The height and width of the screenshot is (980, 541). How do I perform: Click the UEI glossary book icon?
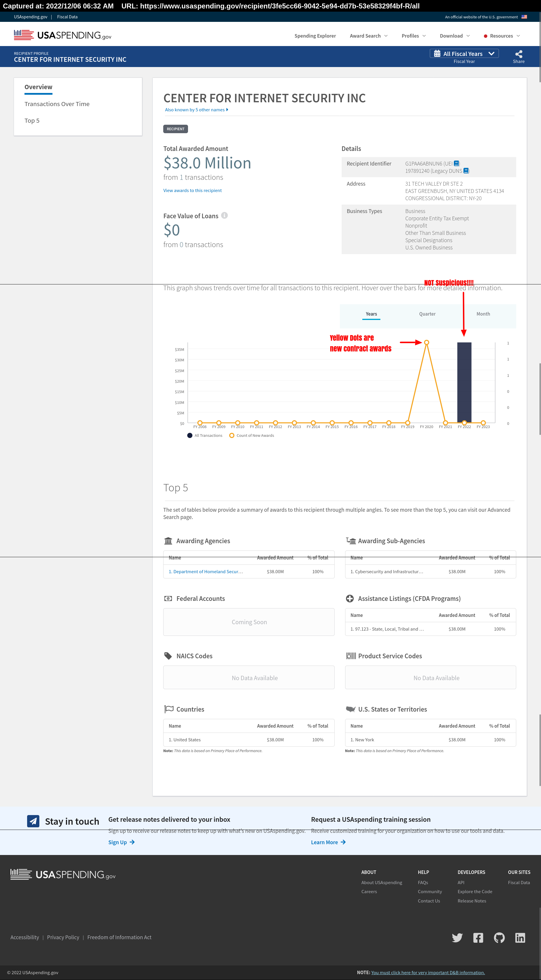click(456, 163)
